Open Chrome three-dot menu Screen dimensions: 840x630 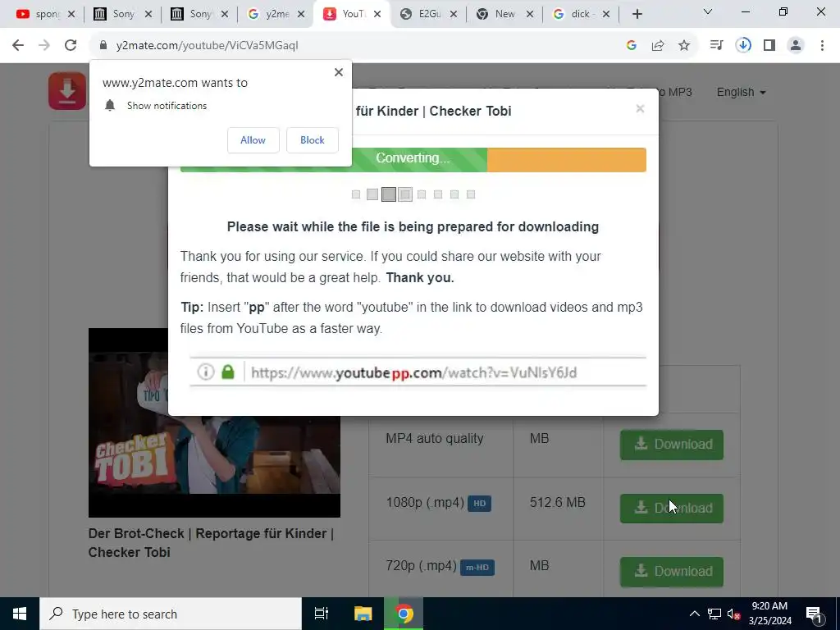[x=822, y=46]
